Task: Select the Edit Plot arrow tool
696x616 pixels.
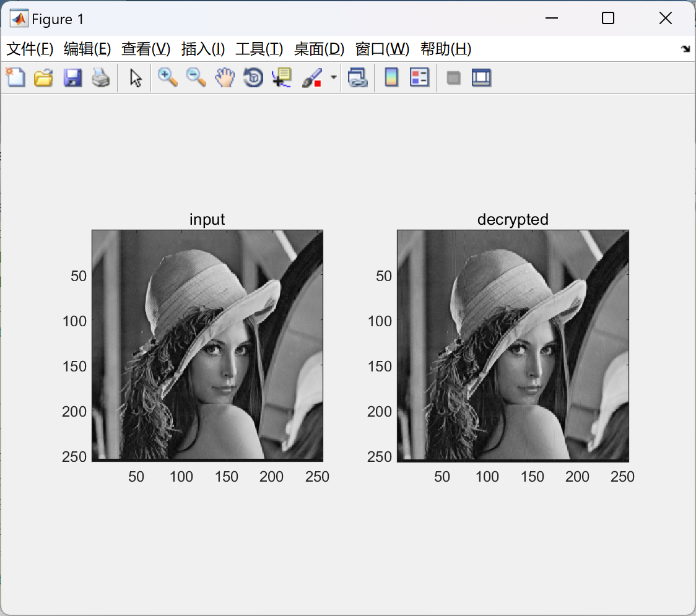Action: click(x=136, y=77)
